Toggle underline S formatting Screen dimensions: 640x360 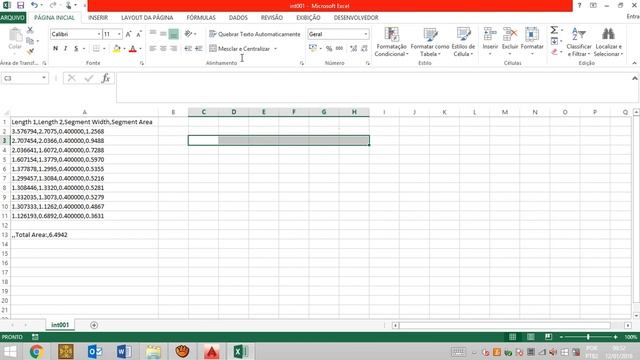[x=76, y=49]
